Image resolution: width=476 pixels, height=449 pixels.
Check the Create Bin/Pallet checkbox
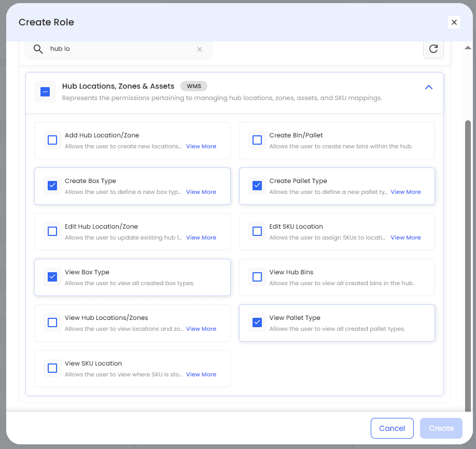pos(257,140)
